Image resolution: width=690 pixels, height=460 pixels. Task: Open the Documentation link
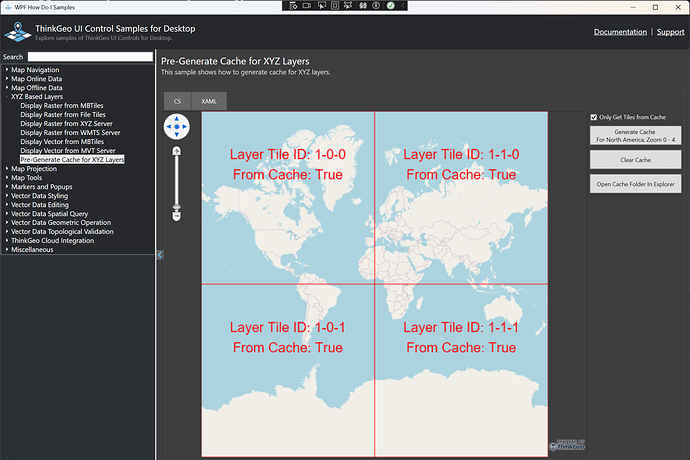click(x=620, y=32)
